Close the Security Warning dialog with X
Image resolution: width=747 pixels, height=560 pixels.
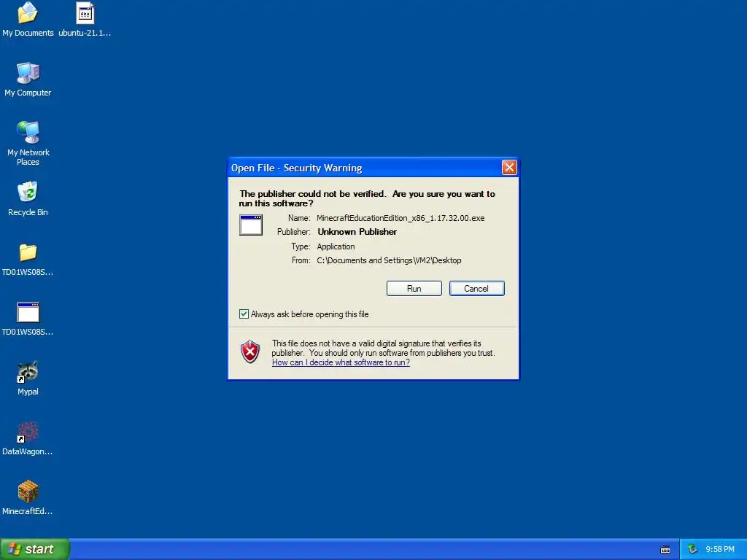(509, 168)
